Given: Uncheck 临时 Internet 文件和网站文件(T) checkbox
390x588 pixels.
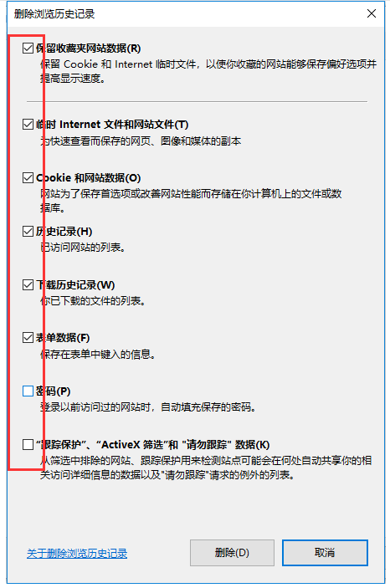Looking at the screenshot, I should (28, 124).
